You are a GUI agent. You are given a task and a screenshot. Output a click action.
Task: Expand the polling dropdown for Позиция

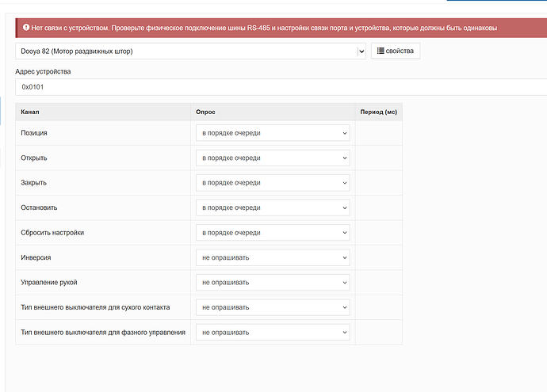(273, 133)
